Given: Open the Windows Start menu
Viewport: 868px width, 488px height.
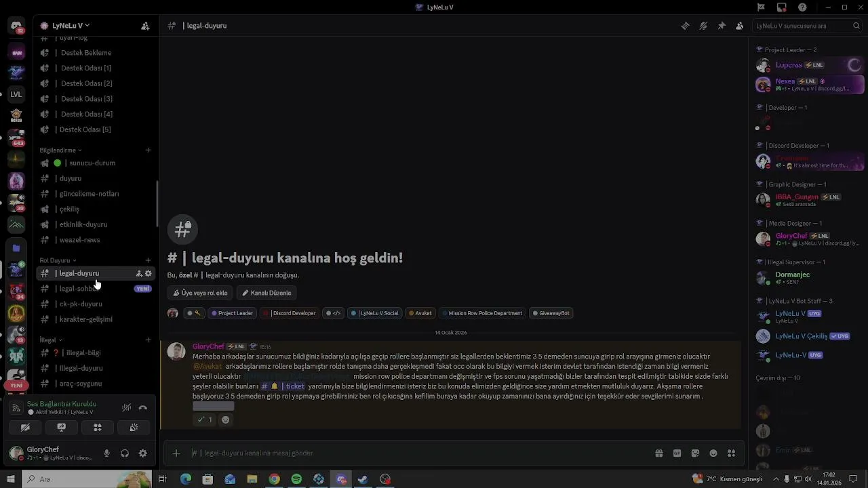Looking at the screenshot, I should [x=10, y=479].
